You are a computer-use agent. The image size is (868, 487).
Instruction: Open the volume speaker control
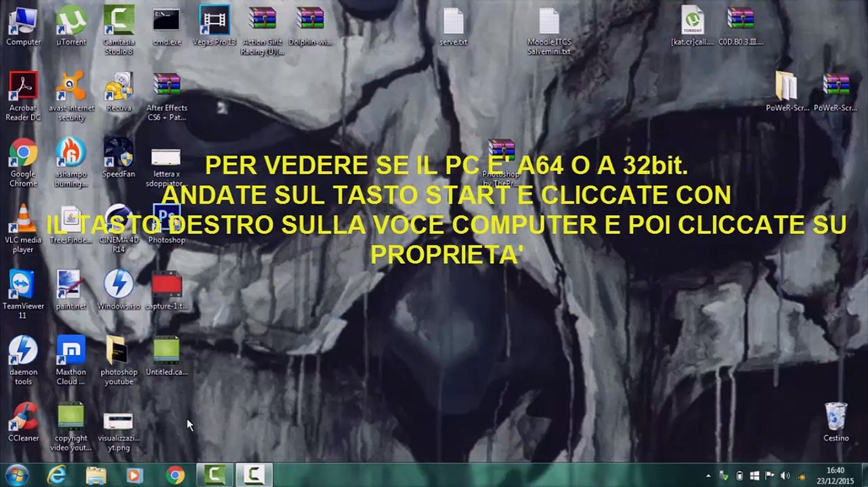click(x=785, y=476)
